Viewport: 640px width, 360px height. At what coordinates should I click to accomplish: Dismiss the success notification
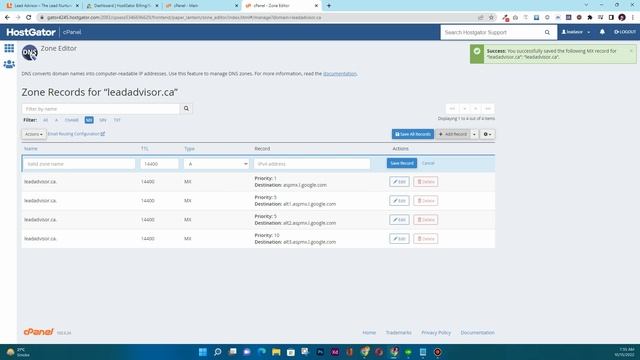point(631,51)
